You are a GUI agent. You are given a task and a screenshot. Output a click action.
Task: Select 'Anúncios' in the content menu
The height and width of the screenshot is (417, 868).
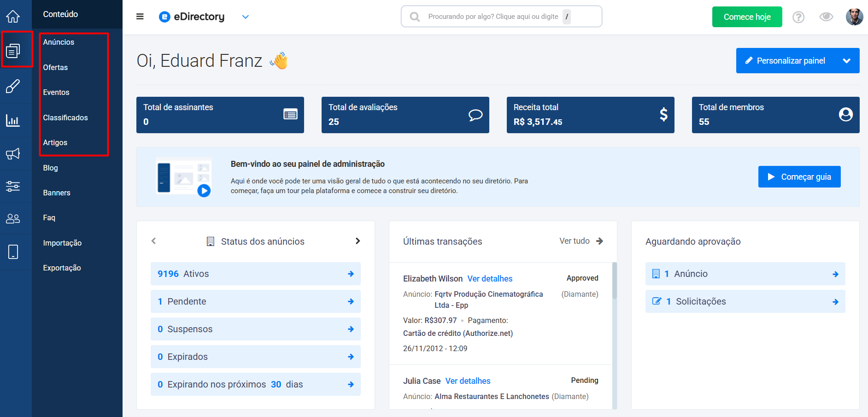point(59,42)
